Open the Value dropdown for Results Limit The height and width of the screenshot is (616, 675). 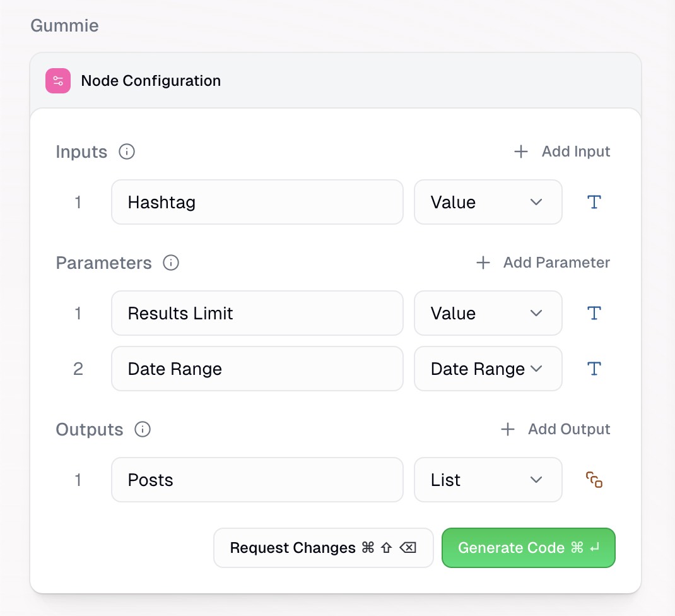point(488,313)
